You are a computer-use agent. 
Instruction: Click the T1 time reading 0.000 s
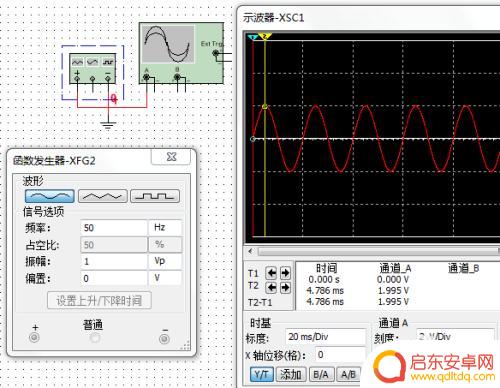(324, 279)
